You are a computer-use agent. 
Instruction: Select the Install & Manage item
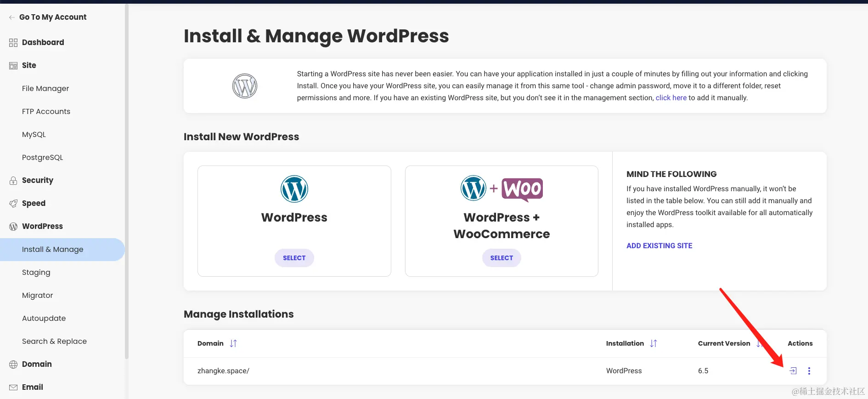tap(62, 250)
